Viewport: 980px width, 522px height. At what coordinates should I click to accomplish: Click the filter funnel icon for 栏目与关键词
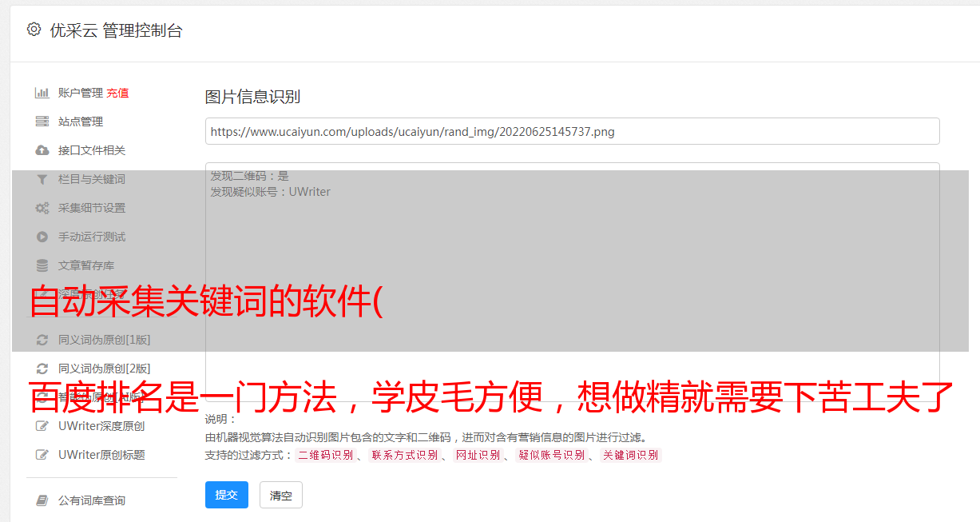tap(42, 179)
